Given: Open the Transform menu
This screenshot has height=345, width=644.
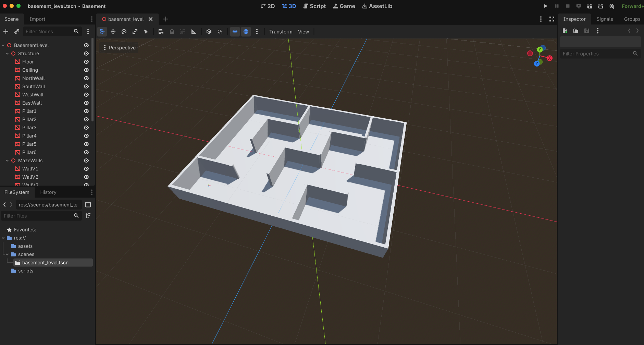Looking at the screenshot, I should click(280, 32).
